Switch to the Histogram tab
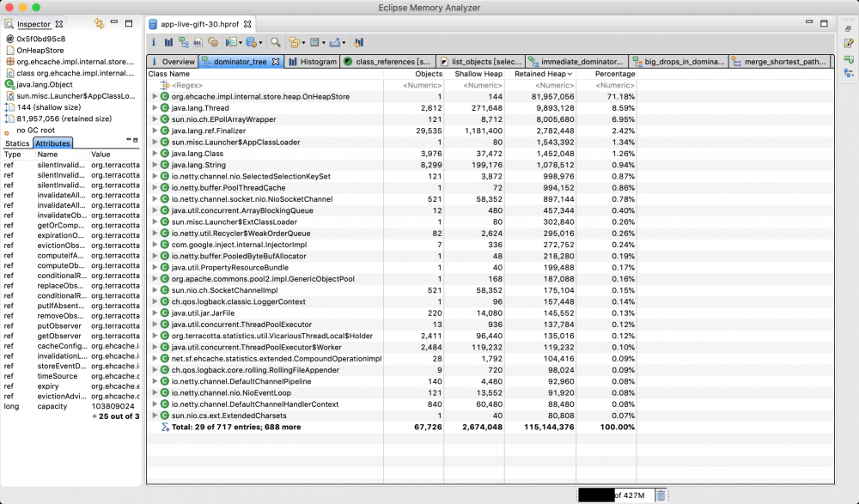 313,62
